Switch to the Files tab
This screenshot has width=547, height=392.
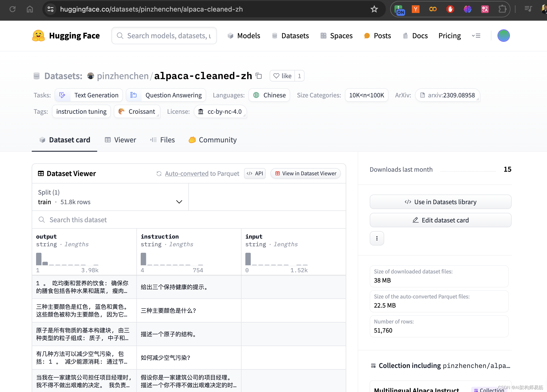163,140
